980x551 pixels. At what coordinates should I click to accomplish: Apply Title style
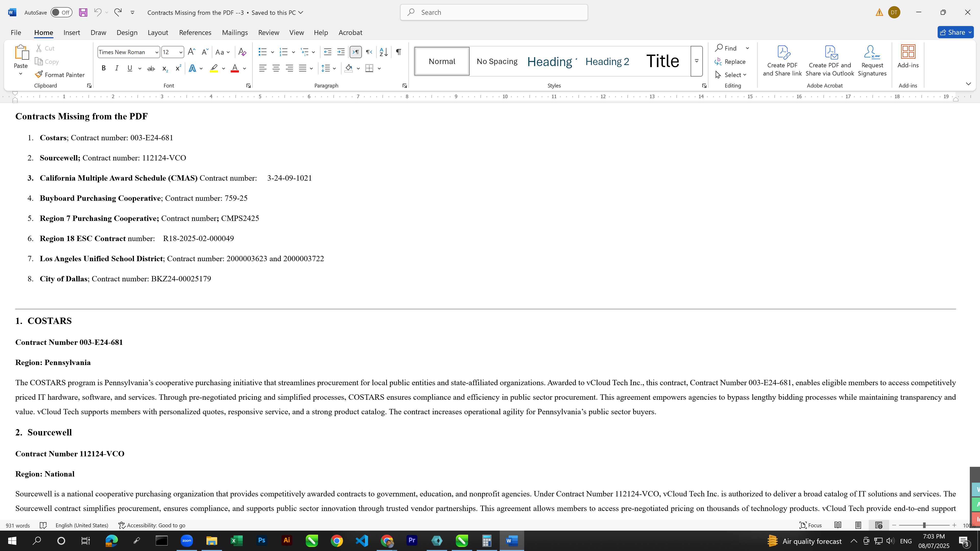[x=662, y=61]
